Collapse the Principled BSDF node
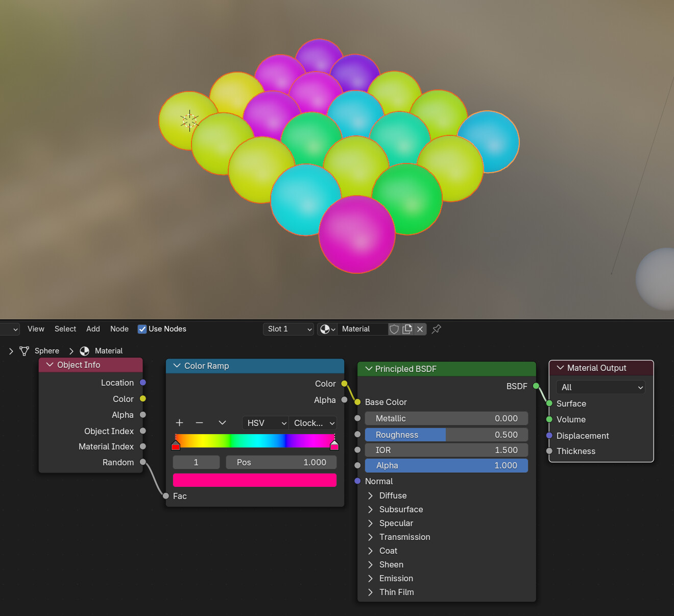Screen dimensions: 674x616 369,369
